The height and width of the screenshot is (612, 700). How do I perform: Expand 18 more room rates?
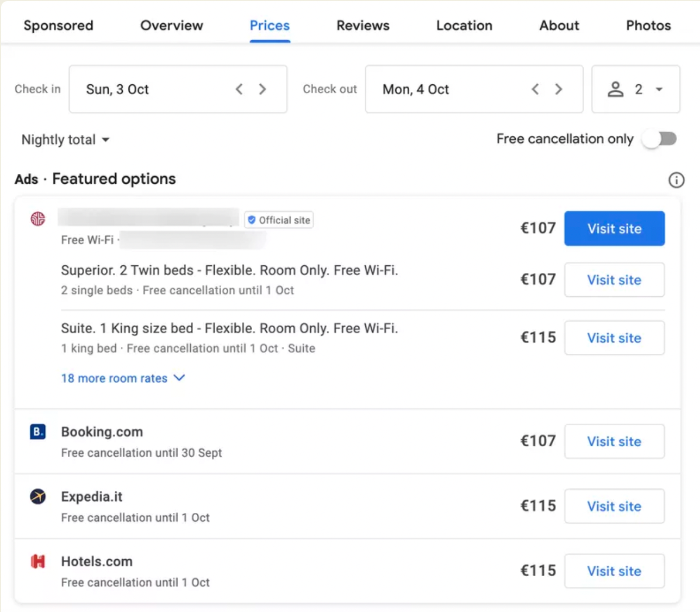[123, 378]
